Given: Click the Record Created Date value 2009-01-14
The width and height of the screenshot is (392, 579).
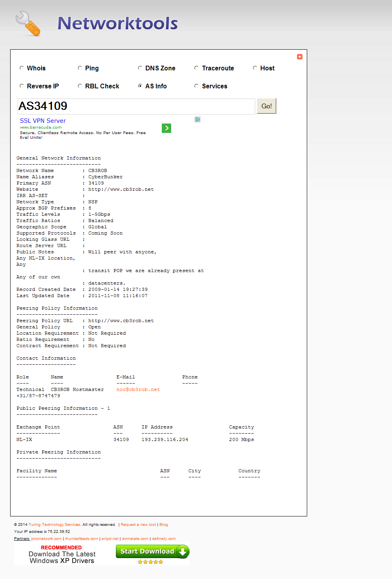Looking at the screenshot, I should (118, 289).
